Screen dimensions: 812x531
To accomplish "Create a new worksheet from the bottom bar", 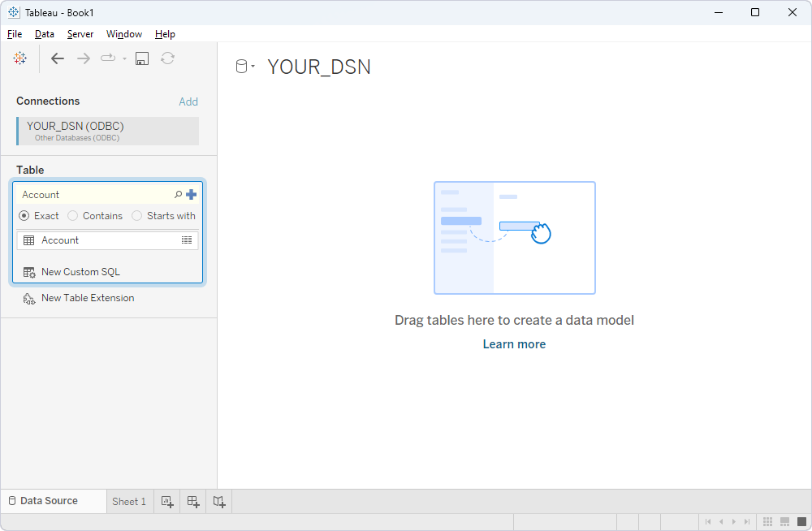I will (x=166, y=501).
